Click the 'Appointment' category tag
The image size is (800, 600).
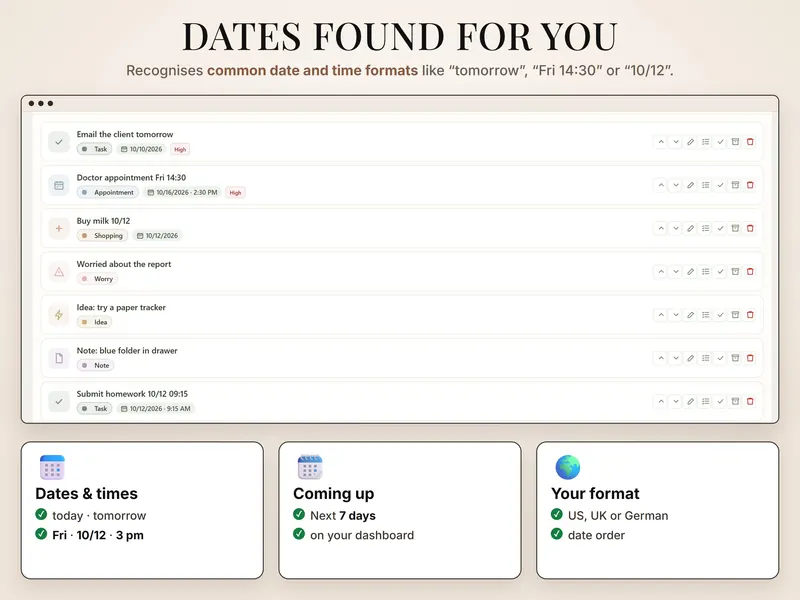(x=108, y=192)
